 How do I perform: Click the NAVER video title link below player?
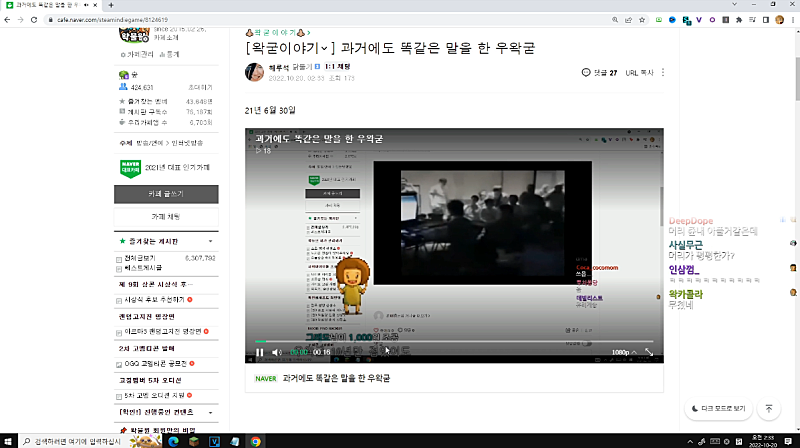336,378
